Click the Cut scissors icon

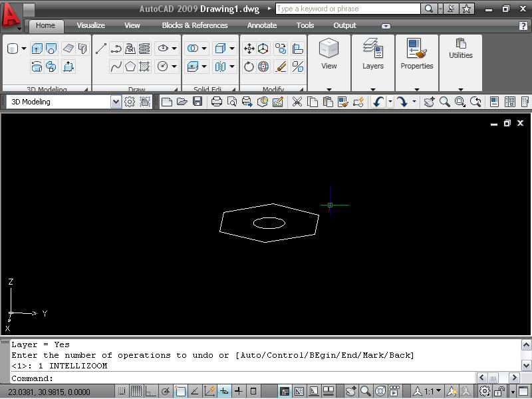tap(297, 102)
